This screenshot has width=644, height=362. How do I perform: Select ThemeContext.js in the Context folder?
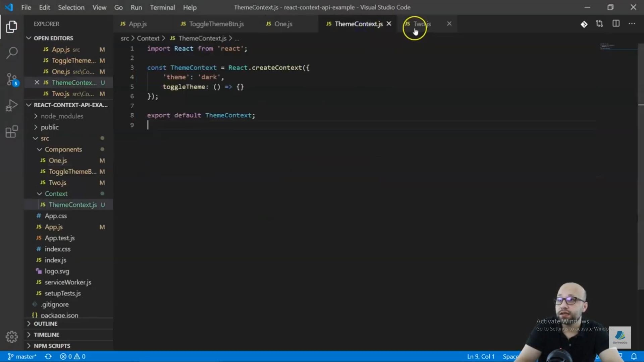[x=72, y=204]
